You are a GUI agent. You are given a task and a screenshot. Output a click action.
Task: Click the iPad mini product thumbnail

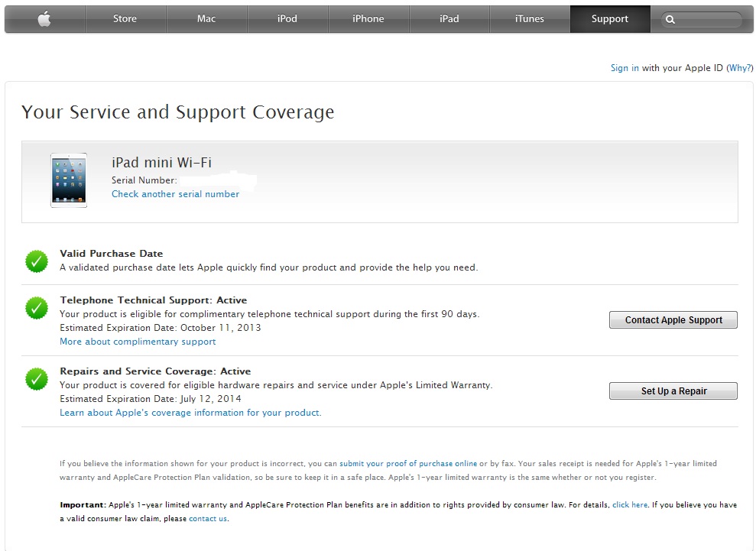click(x=69, y=180)
